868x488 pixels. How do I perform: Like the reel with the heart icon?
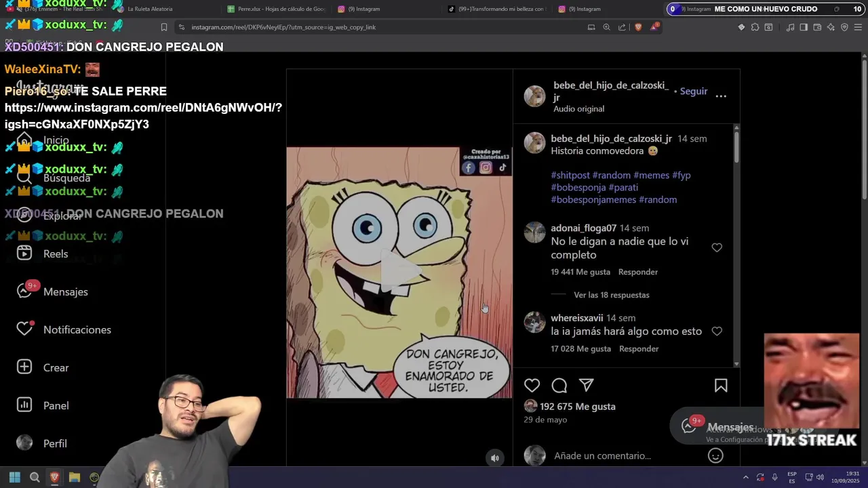coord(532,386)
